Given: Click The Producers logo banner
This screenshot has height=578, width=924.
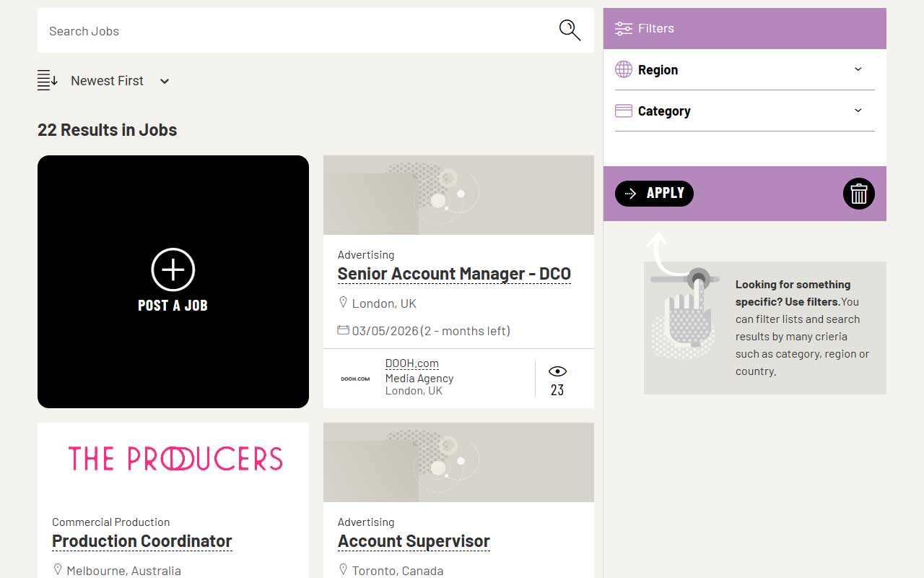Looking at the screenshot, I should tap(173, 460).
